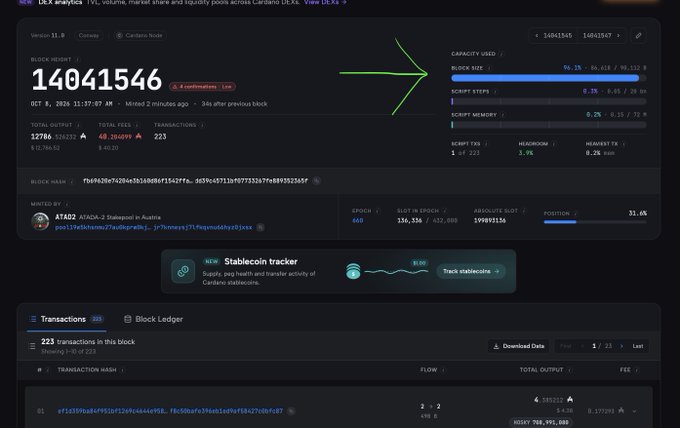This screenshot has height=428, width=680.
Task: Open info icon beside Position
Action: 575,213
